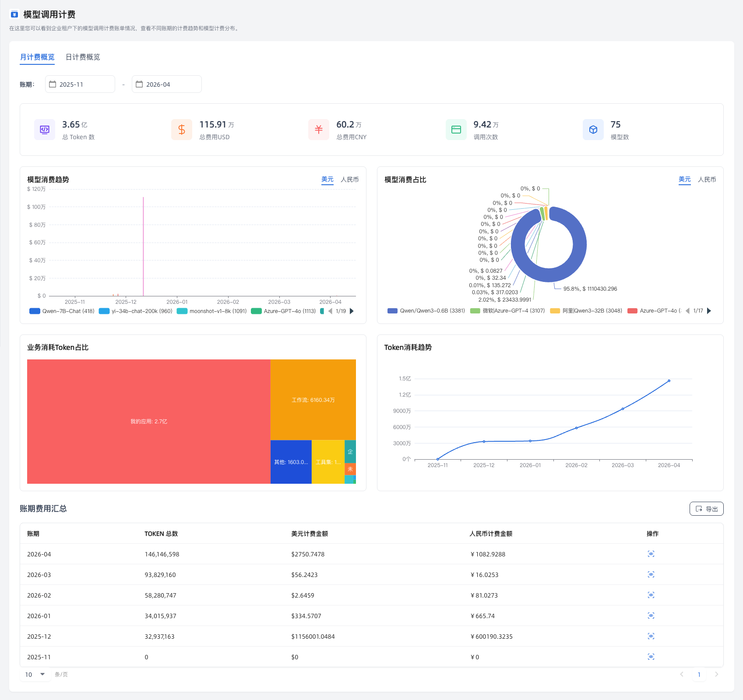
Task: Click next legend page arrow in trend chart
Action: (x=352, y=311)
